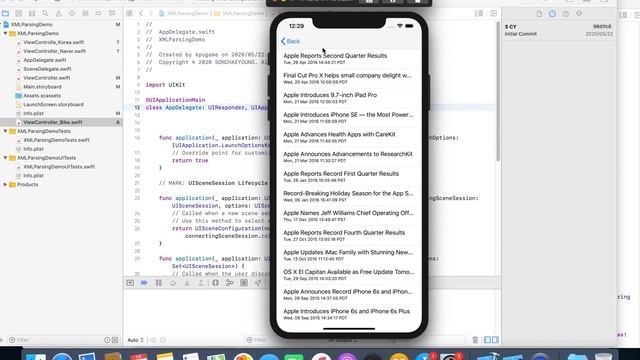Click Step Out in the debug bar

(201, 282)
